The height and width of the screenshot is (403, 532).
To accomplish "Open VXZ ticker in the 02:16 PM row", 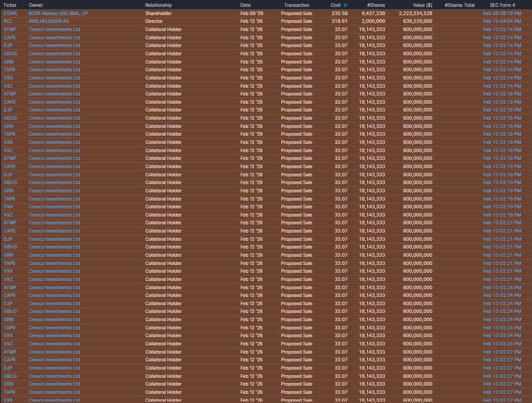I will click(x=8, y=150).
